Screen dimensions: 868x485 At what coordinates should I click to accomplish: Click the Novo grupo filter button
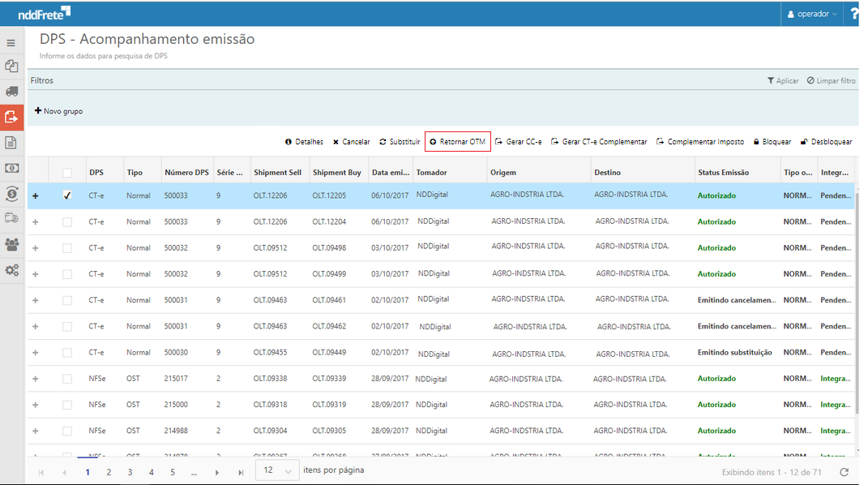58,111
